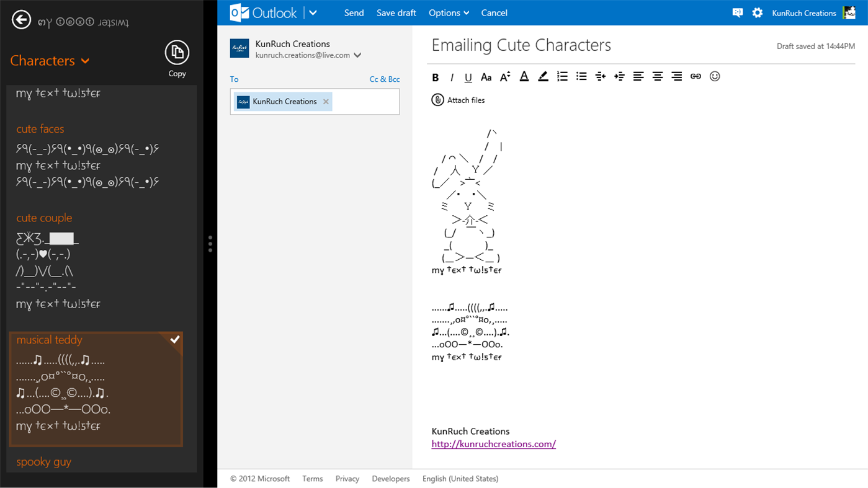
Task: Expand the sender account details chevron
Action: (358, 55)
